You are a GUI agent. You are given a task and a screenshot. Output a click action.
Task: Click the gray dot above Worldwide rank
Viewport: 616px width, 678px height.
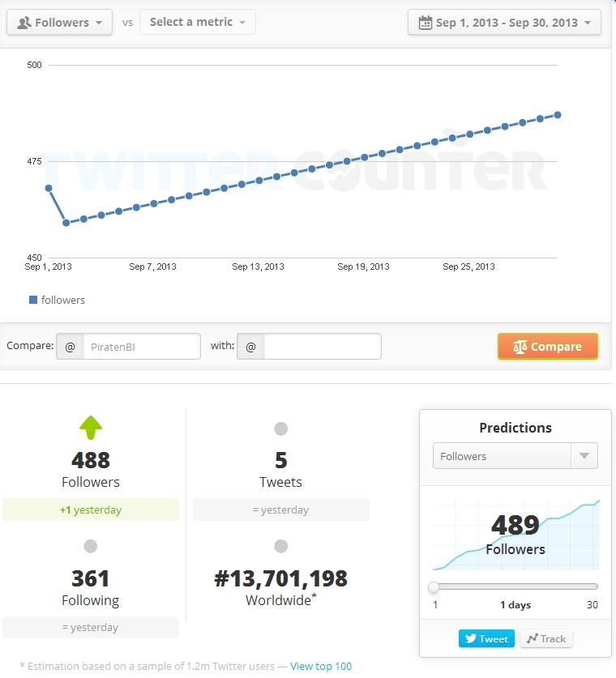(x=280, y=546)
